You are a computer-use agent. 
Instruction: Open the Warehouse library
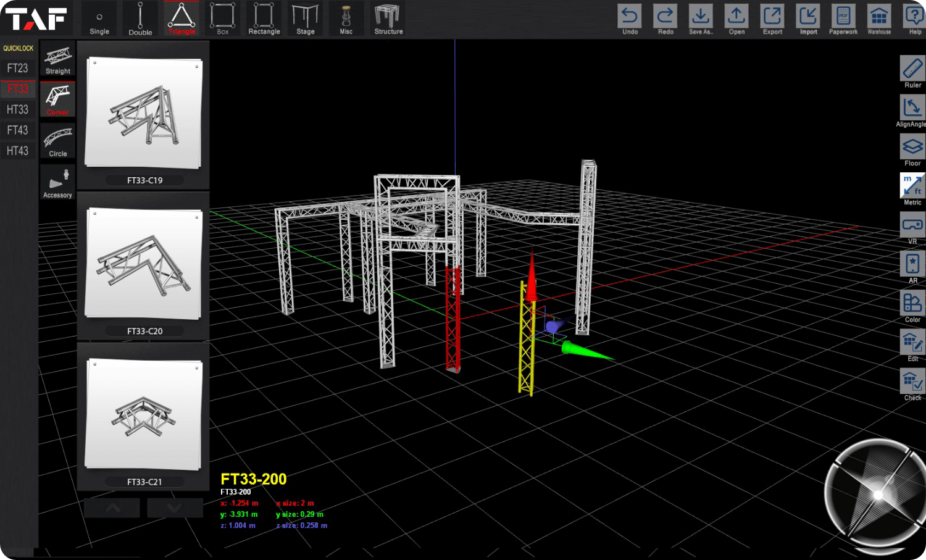tap(878, 19)
